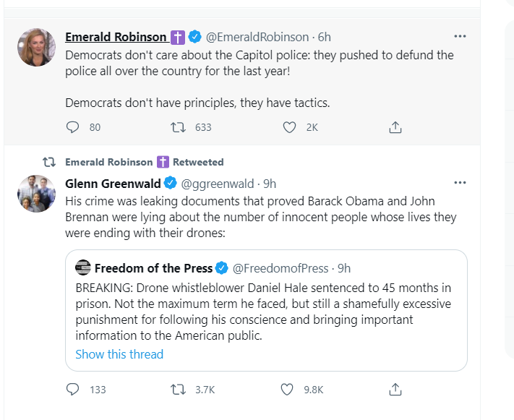This screenshot has width=514, height=420.
Task: Click Glenn Greenwald's display name
Action: point(113,183)
